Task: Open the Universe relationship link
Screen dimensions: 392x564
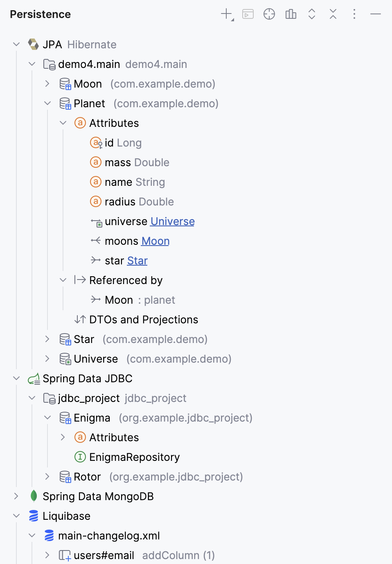Action: [172, 221]
